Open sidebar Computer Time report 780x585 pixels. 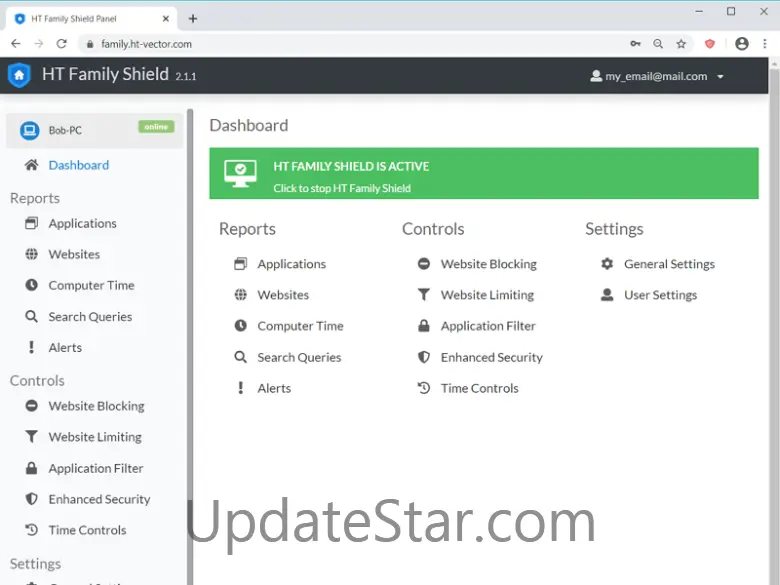[92, 285]
